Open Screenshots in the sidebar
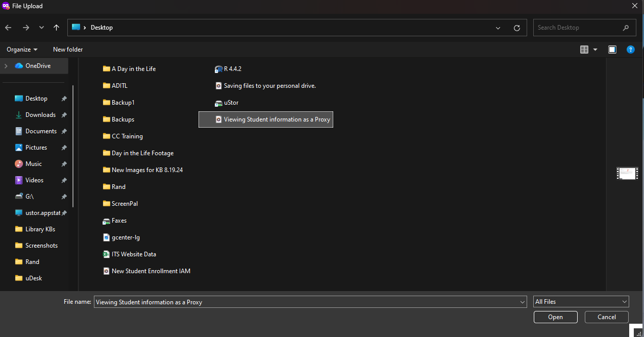This screenshot has width=644, height=337. point(36,246)
